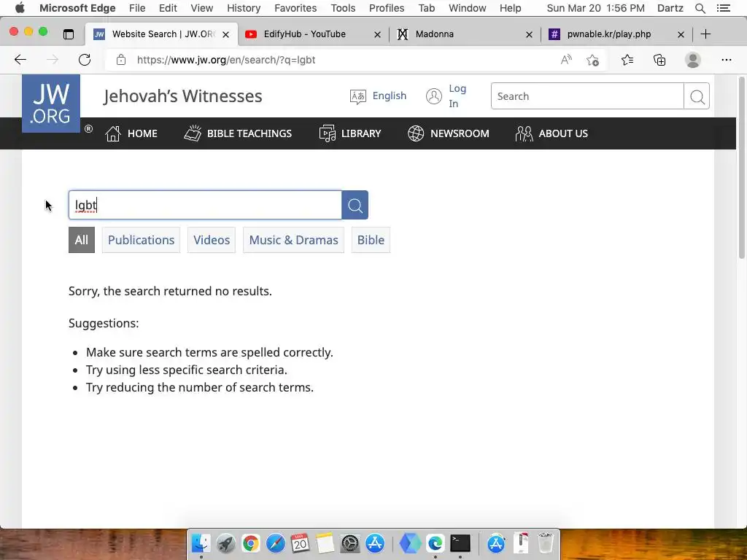Open Finder from the dock
Viewport: 747px width, 560px height.
(x=201, y=543)
